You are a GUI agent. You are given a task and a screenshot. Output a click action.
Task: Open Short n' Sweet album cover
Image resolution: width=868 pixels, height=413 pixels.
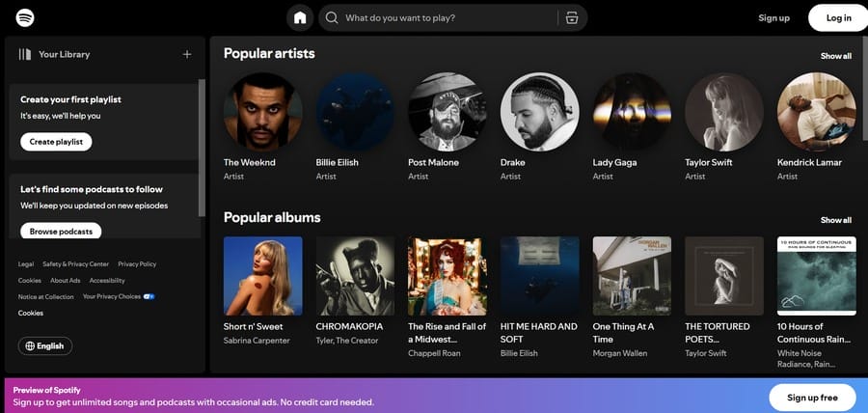pos(263,276)
